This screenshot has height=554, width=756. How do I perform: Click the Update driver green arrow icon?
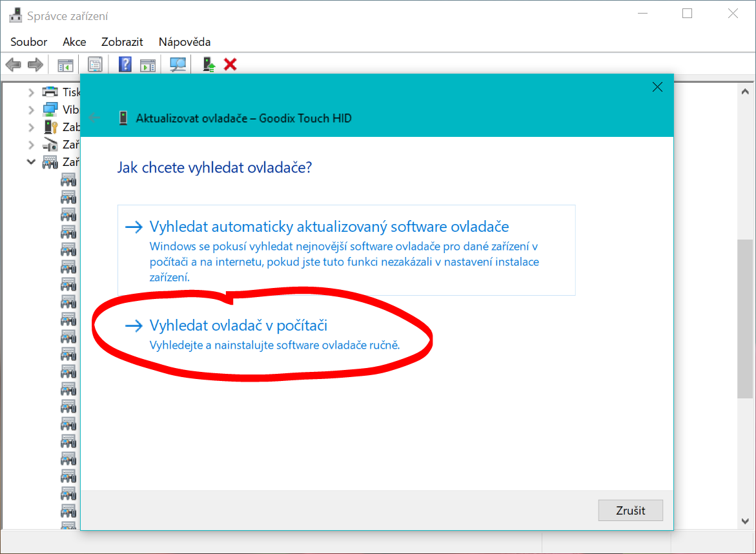click(x=209, y=65)
